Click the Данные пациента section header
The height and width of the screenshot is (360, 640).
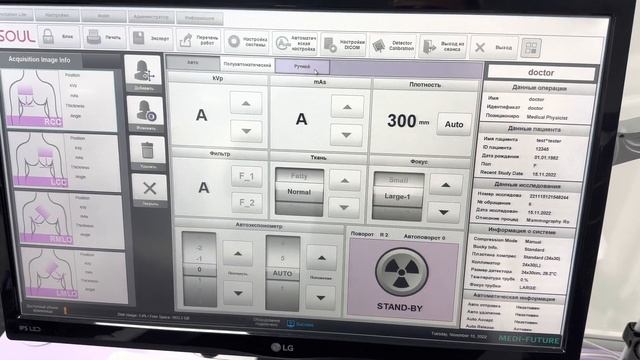tap(534, 129)
